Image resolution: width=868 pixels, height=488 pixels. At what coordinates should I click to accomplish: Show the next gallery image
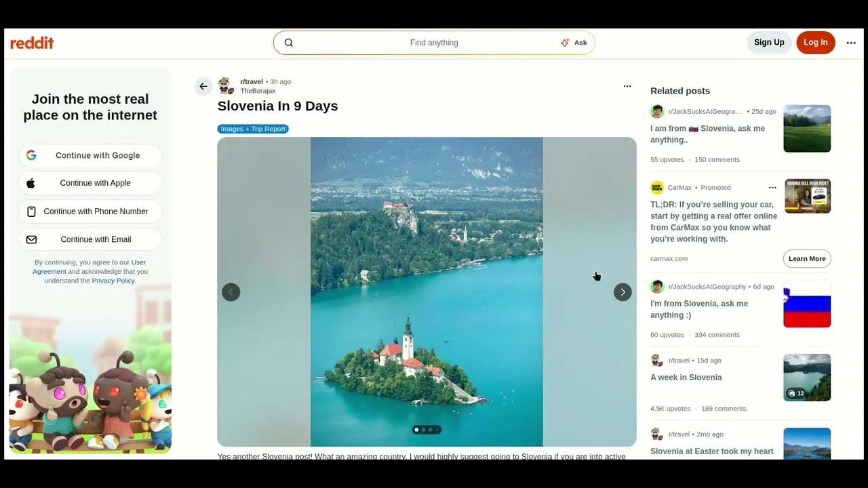(623, 292)
